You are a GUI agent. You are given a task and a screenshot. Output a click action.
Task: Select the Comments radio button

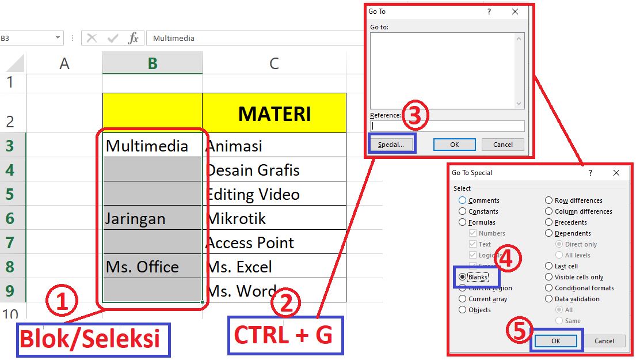[463, 200]
